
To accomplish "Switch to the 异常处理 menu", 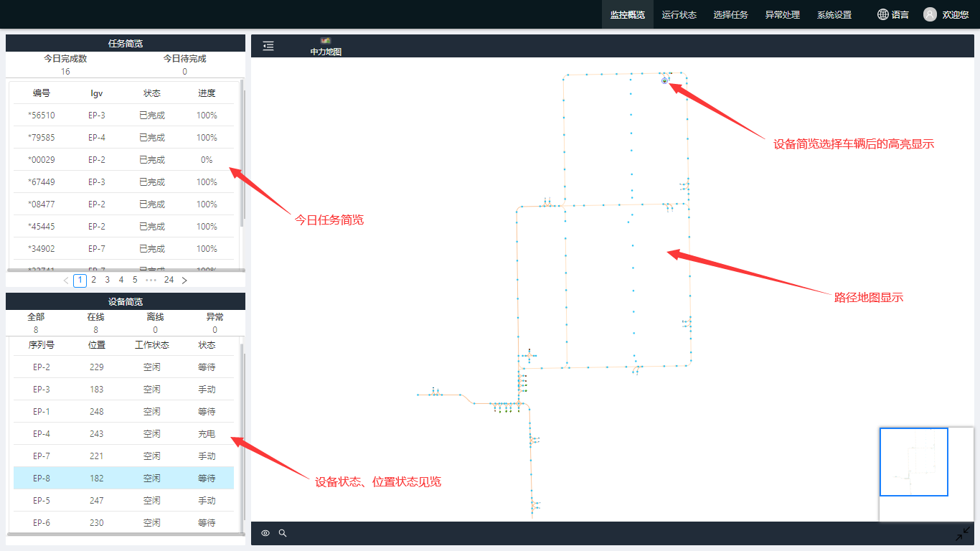I will tap(782, 14).
